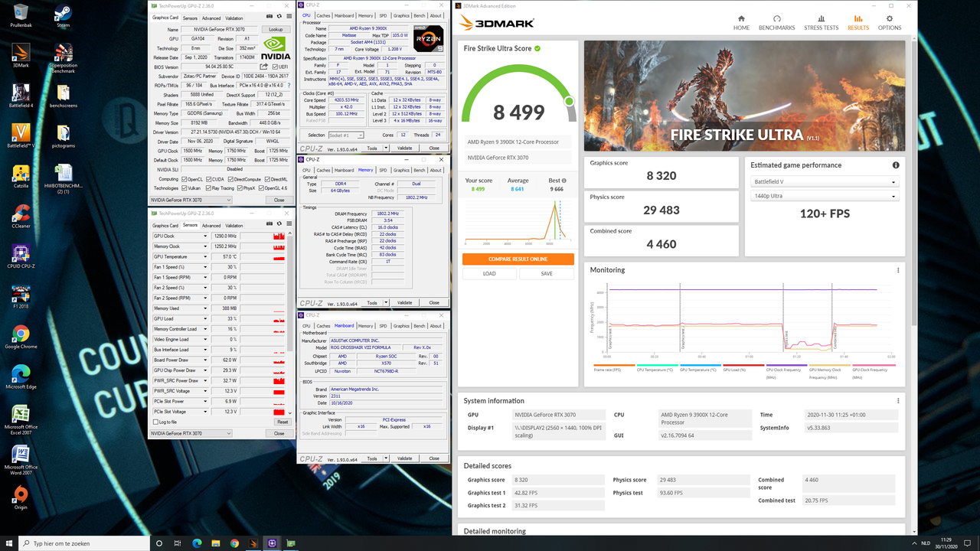The image size is (980, 551).
Task: Open Graphics tab in top CPU-Z window
Action: tap(401, 15)
